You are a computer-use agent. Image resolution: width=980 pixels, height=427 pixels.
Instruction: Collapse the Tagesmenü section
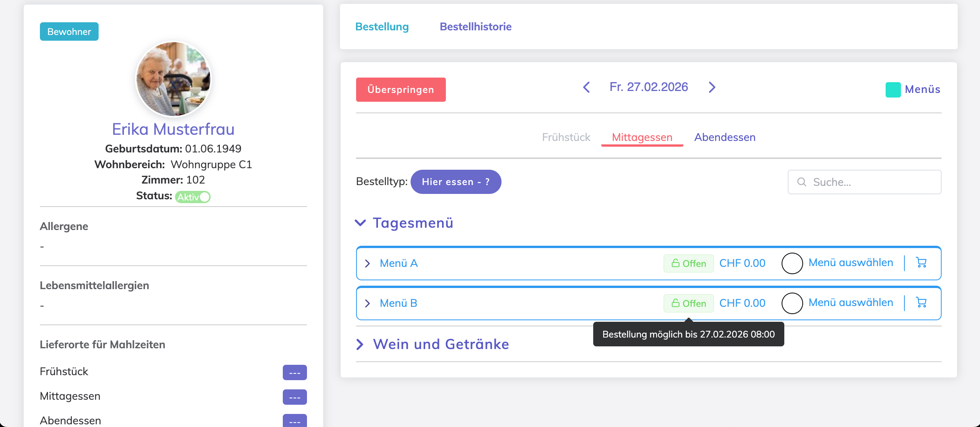(360, 223)
